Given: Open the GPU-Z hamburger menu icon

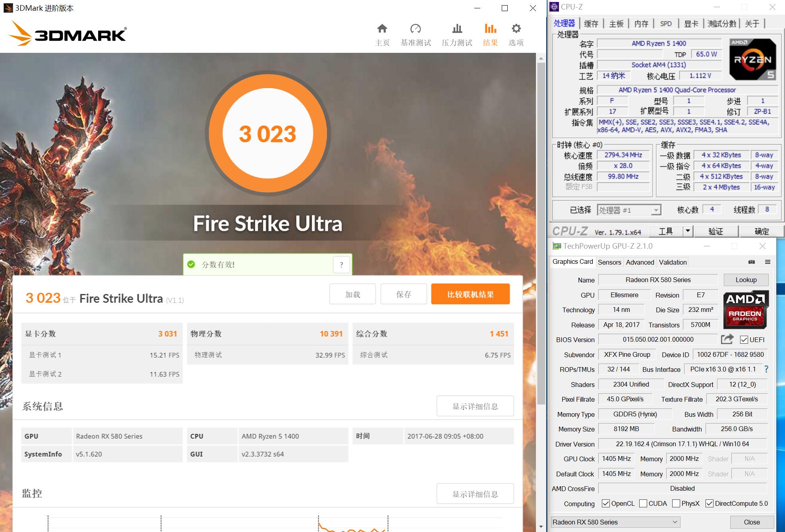Looking at the screenshot, I should tap(768, 262).
